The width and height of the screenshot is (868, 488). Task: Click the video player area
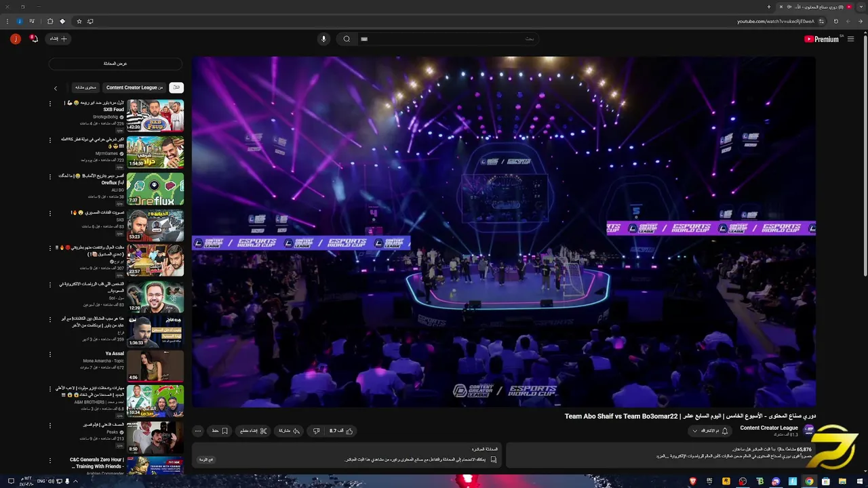tap(503, 232)
